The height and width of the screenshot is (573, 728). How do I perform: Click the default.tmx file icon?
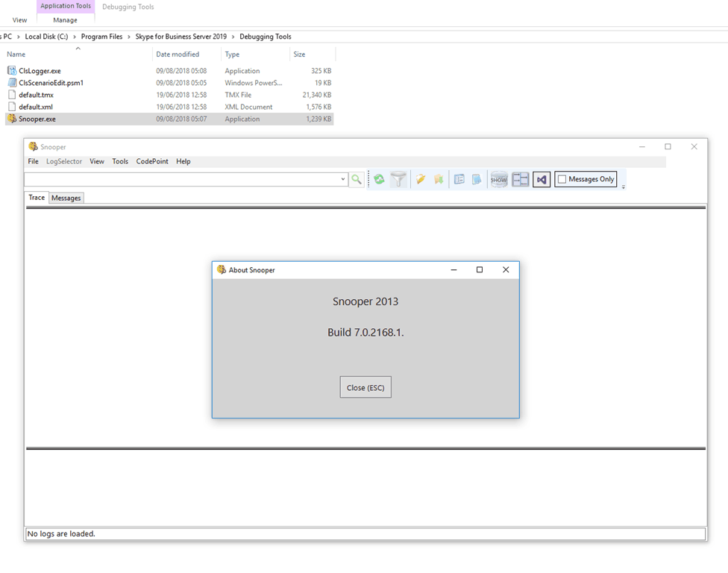point(12,95)
